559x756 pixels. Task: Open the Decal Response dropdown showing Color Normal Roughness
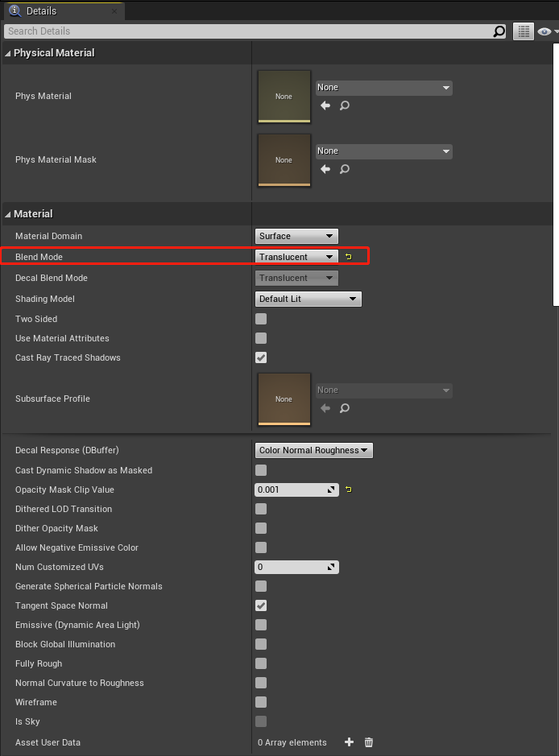click(x=313, y=450)
